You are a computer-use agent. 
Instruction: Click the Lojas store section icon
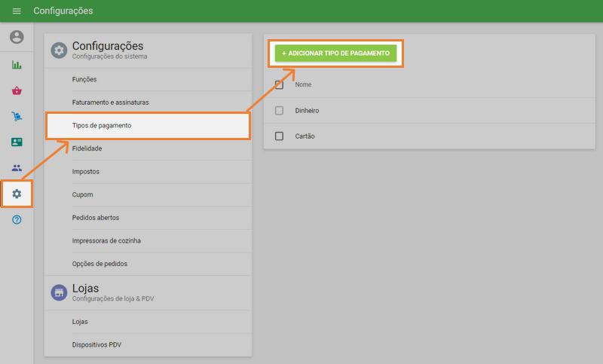click(x=59, y=292)
